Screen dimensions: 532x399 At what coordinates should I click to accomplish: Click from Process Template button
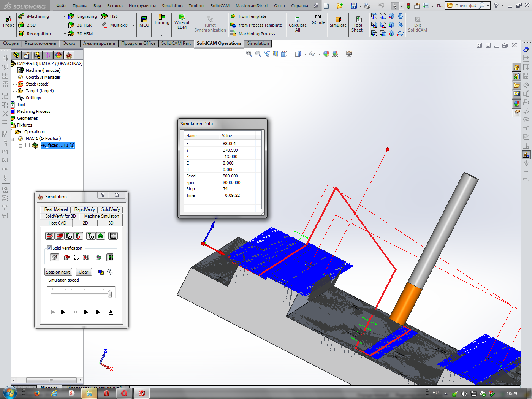click(x=256, y=25)
